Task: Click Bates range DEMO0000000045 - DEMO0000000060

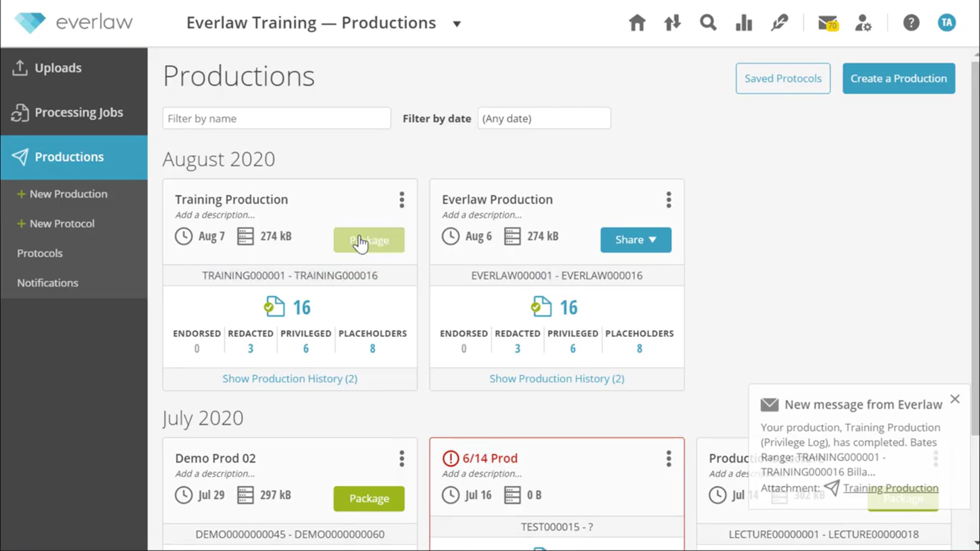Action: (290, 534)
